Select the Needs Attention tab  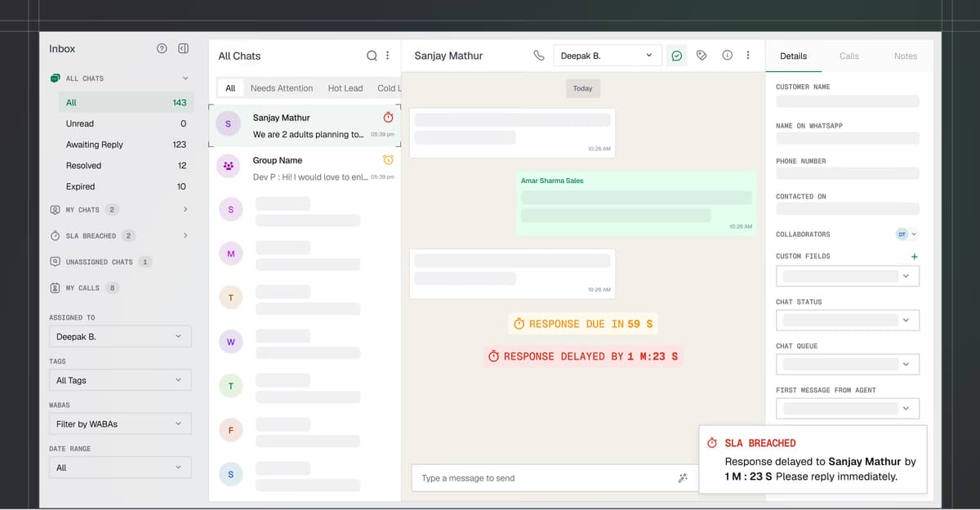pyautogui.click(x=282, y=88)
